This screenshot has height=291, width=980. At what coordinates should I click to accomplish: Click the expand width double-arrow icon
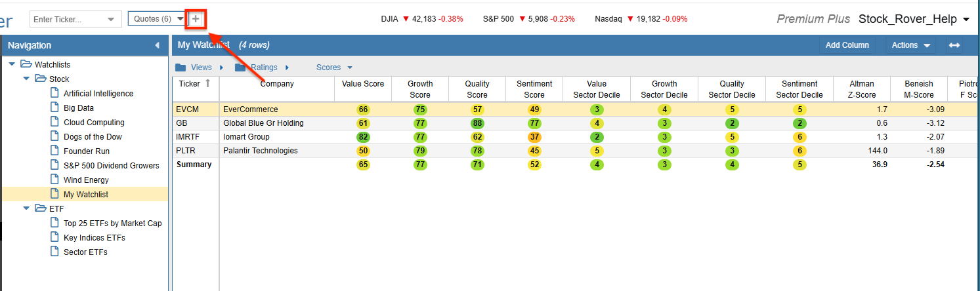pyautogui.click(x=954, y=45)
